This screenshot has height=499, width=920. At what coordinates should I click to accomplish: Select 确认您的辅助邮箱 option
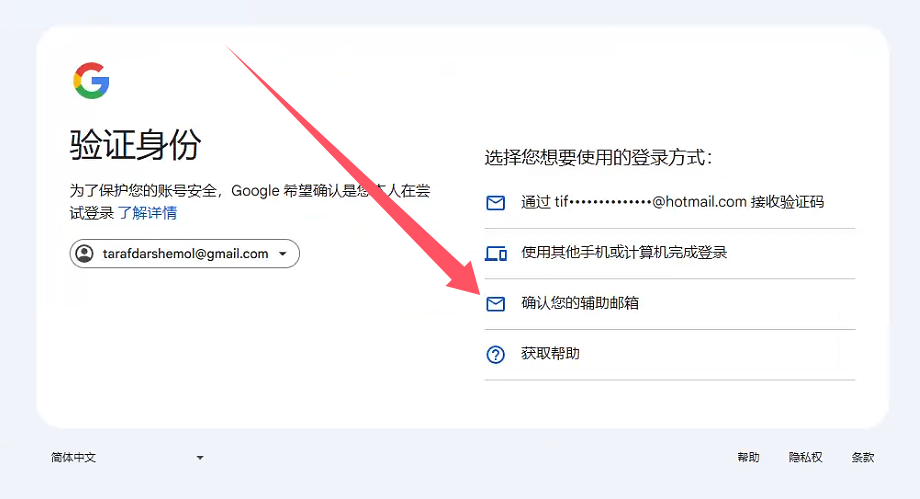[x=580, y=303]
